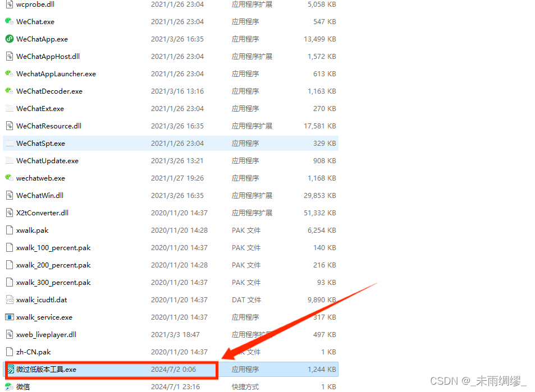Screen dimensions: 535x392
Task: Click the WeChatDecoder.exe icon
Action: click(9, 91)
